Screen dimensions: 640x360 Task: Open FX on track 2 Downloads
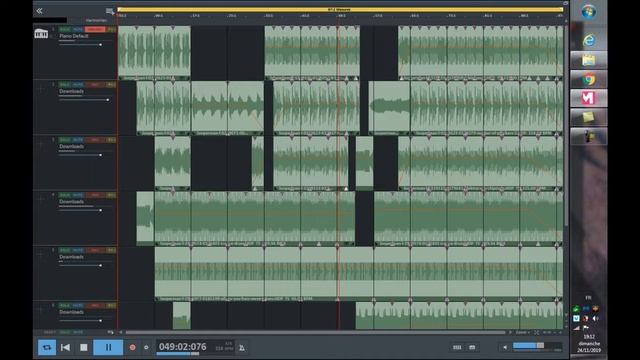[111, 84]
